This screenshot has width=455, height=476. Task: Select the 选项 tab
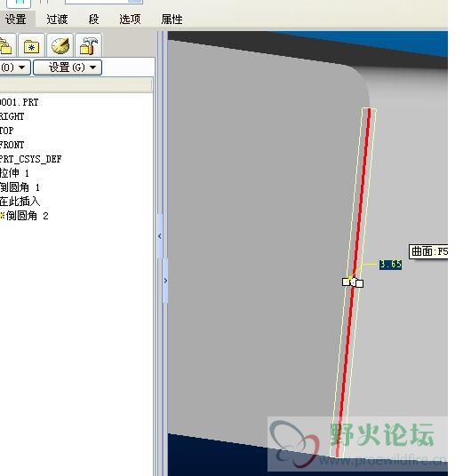click(130, 20)
